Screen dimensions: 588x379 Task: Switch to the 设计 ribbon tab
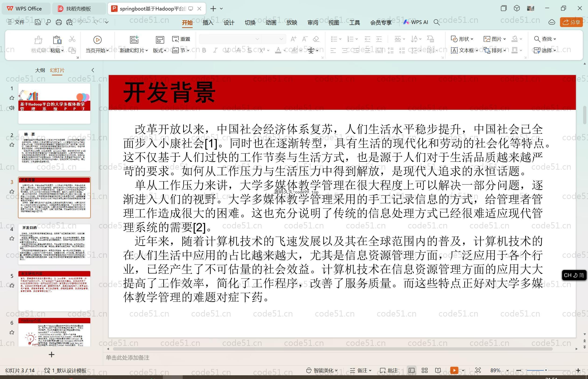pos(229,23)
